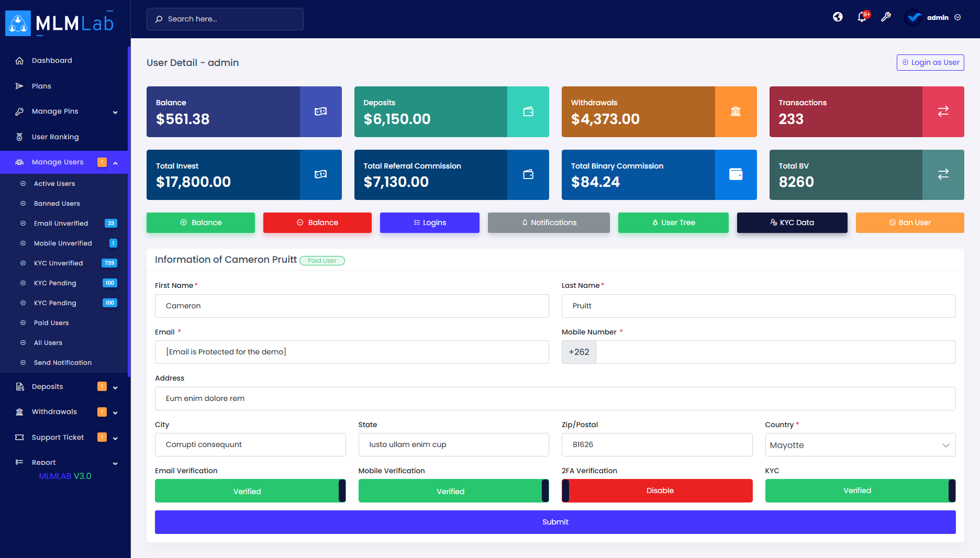
Task: Click the Manage Pins key icon
Action: point(19,111)
